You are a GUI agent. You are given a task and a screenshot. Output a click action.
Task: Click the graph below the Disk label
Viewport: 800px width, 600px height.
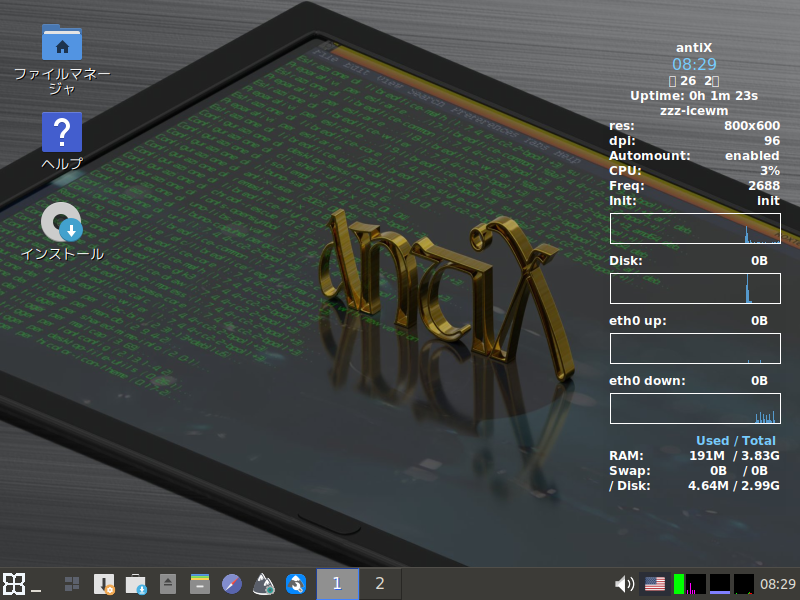tap(695, 288)
